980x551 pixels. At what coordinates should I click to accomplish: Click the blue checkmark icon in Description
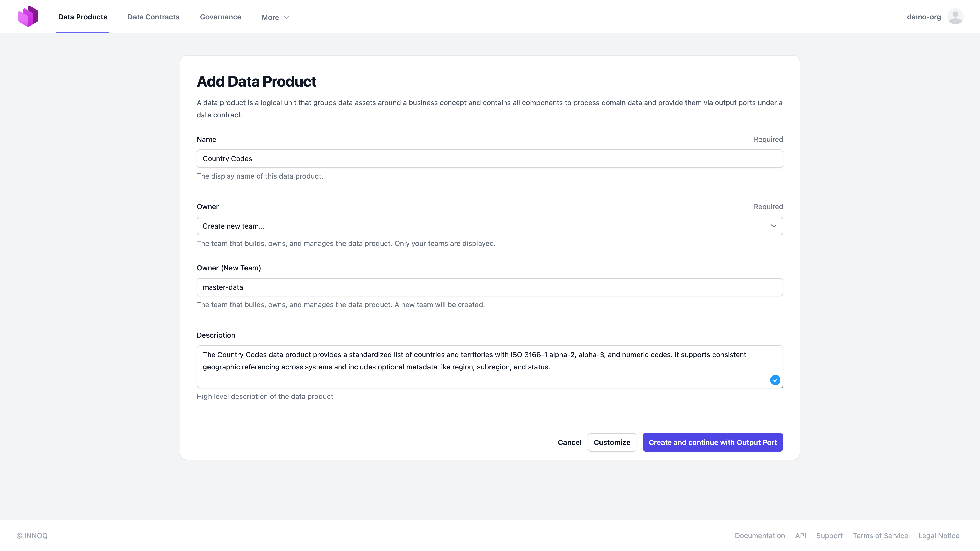click(775, 380)
